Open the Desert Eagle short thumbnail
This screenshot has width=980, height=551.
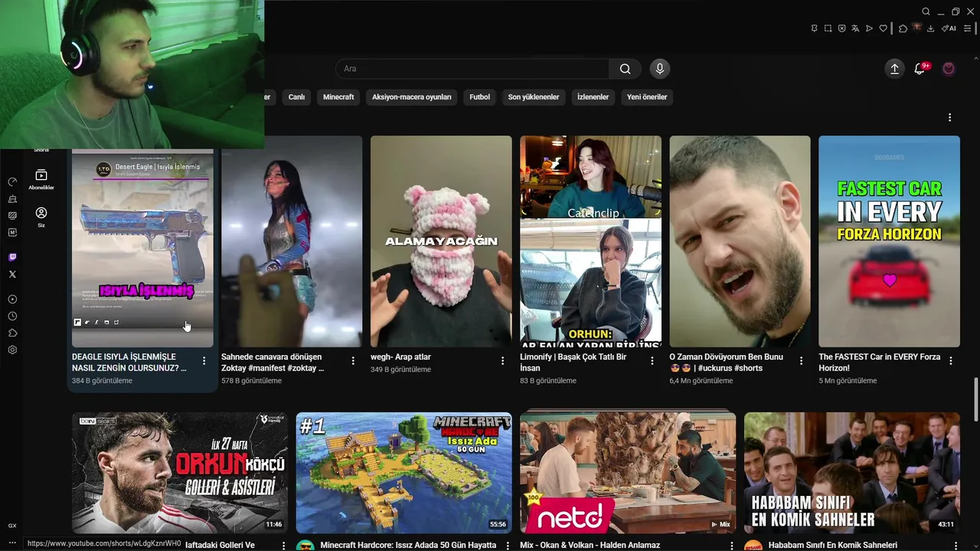(x=142, y=248)
